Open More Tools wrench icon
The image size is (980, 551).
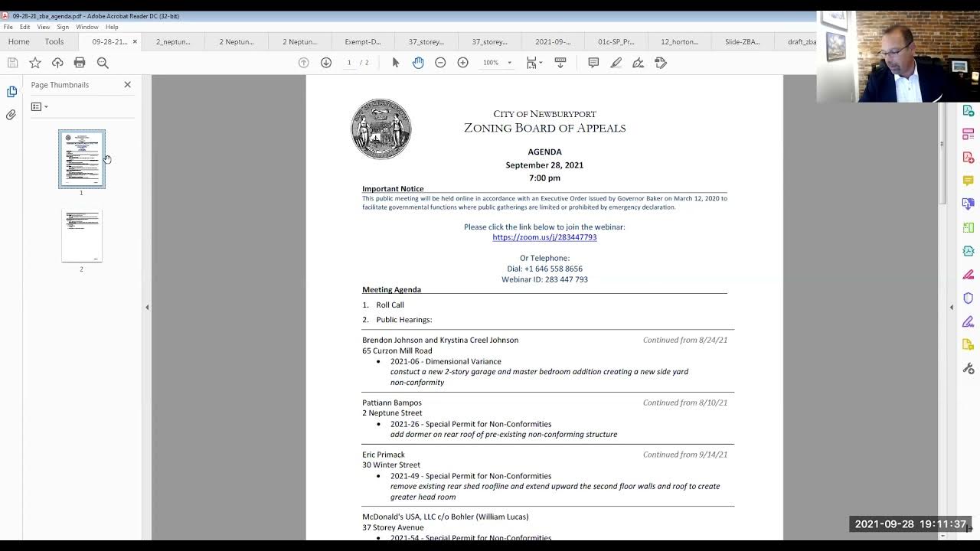pos(969,368)
